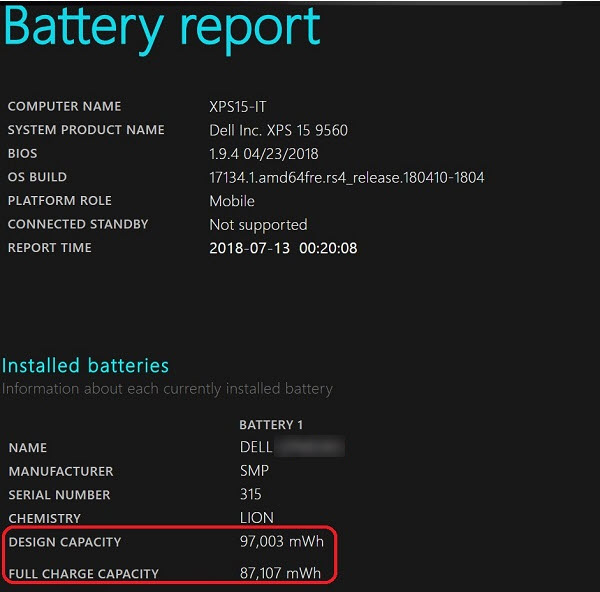Click the Connected Standby label
This screenshot has width=600, height=592.
click(78, 224)
